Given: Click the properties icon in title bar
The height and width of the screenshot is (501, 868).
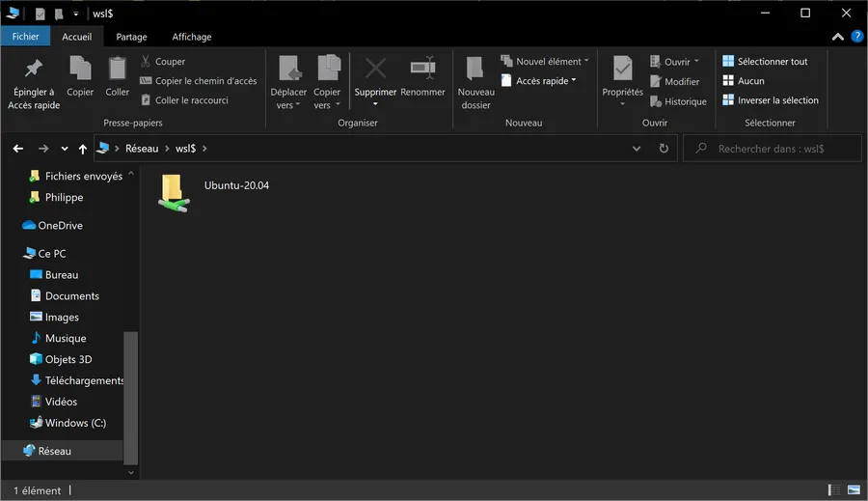Looking at the screenshot, I should point(40,14).
